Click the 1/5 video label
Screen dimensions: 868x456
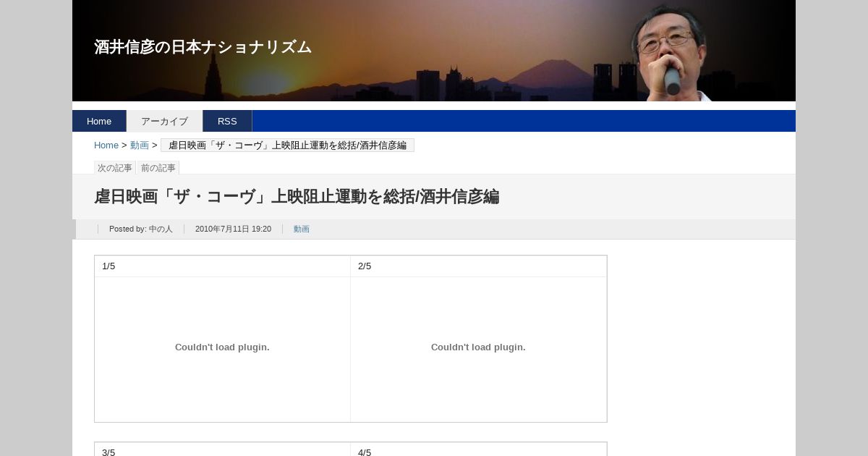click(109, 266)
